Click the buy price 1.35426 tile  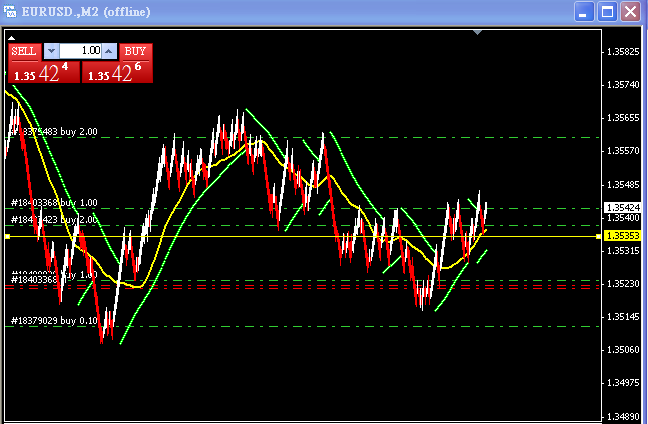coord(117,72)
